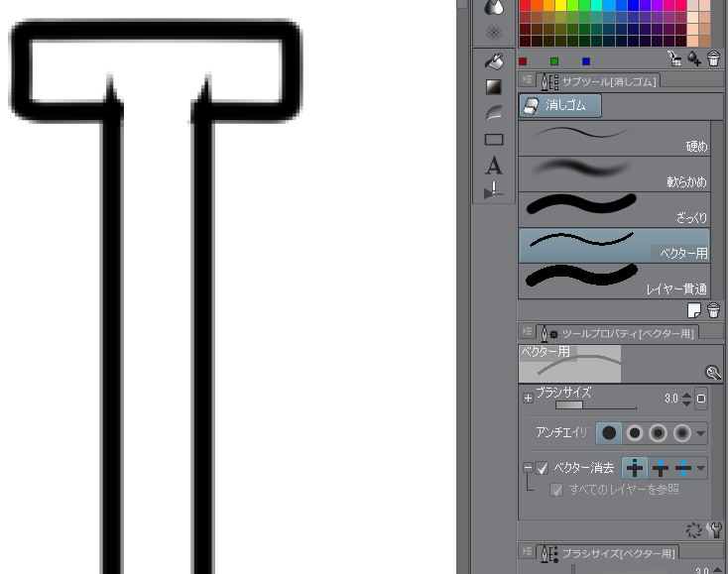Screen dimensions: 728x574
Task: Select the Gradient tool
Action: [x=494, y=87]
